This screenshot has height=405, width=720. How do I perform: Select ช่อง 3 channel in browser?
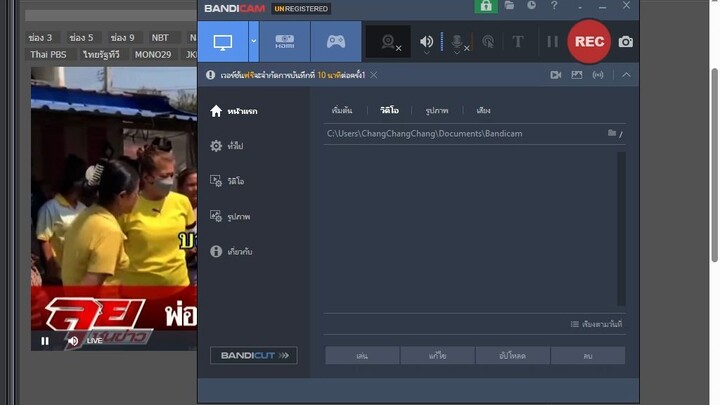pyautogui.click(x=40, y=38)
